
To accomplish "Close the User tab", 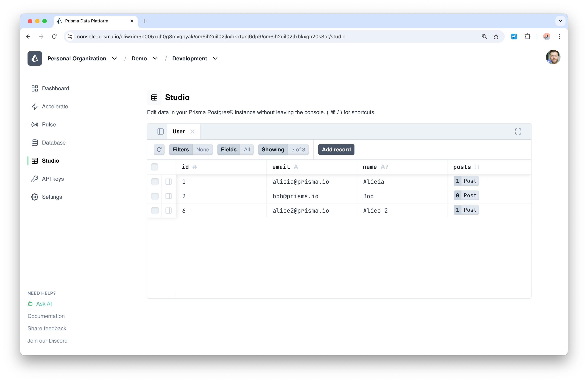I will tap(193, 131).
